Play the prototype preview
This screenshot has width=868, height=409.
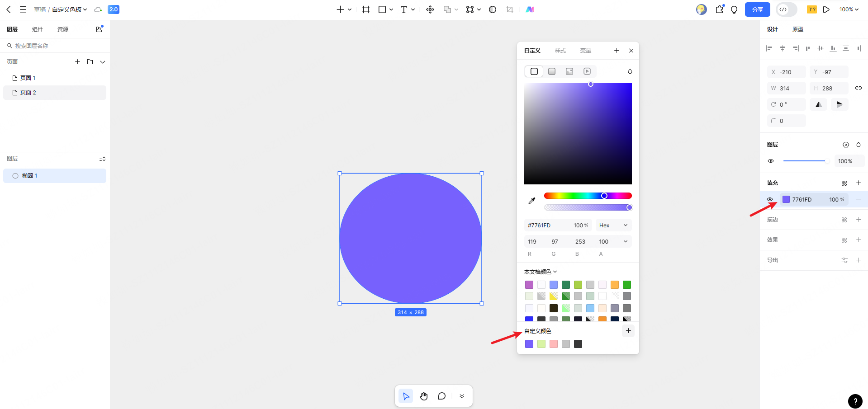click(x=826, y=9)
